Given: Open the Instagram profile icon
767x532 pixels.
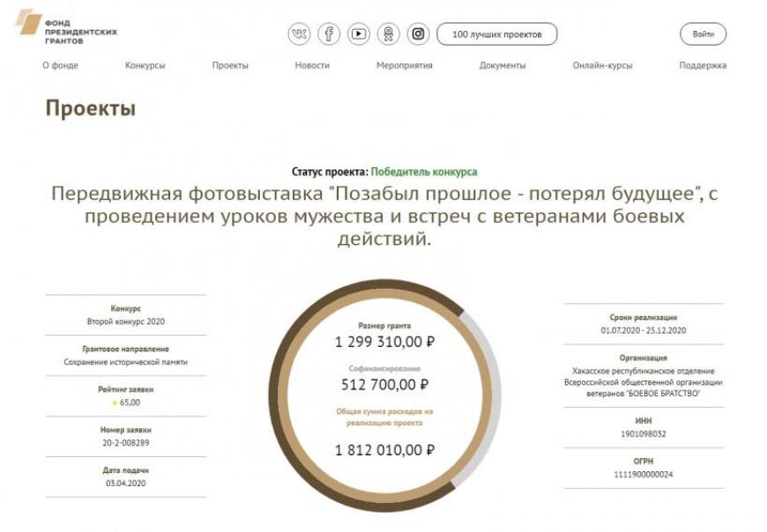Looking at the screenshot, I should click(x=418, y=34).
